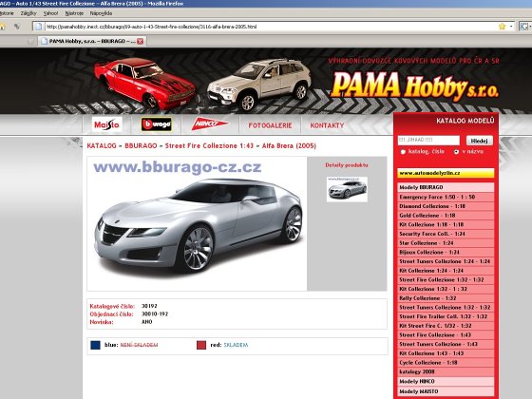This screenshot has height=399, width=532.
Task: Open the Bburago brand logo link
Action: point(157,124)
